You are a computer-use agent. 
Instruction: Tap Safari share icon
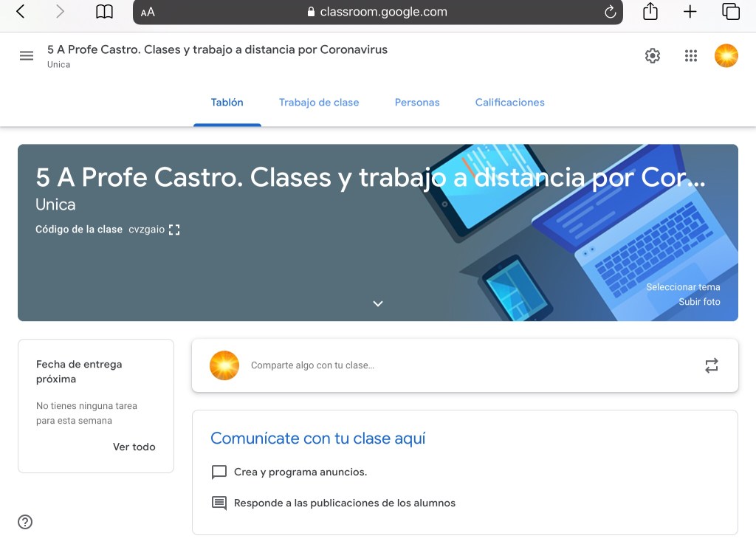650,12
